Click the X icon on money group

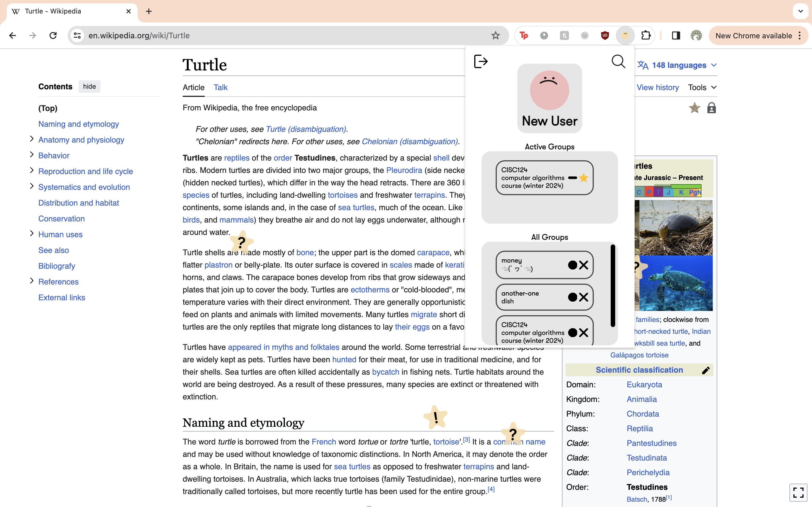pos(584,265)
